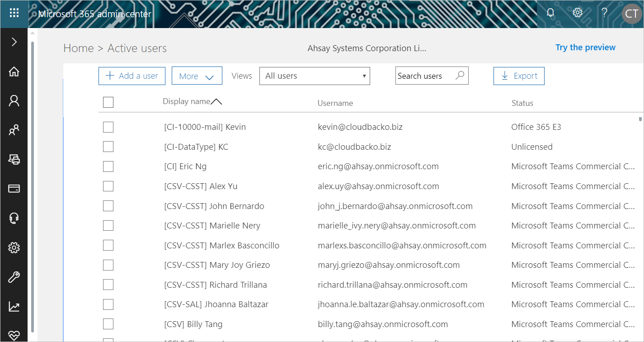Click the Search users input field

[x=425, y=76]
